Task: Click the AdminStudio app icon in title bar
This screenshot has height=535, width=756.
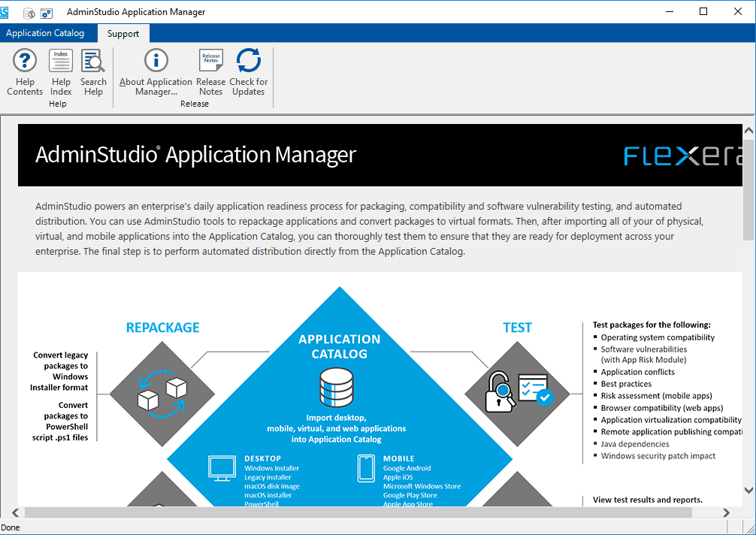Action: [x=4, y=12]
